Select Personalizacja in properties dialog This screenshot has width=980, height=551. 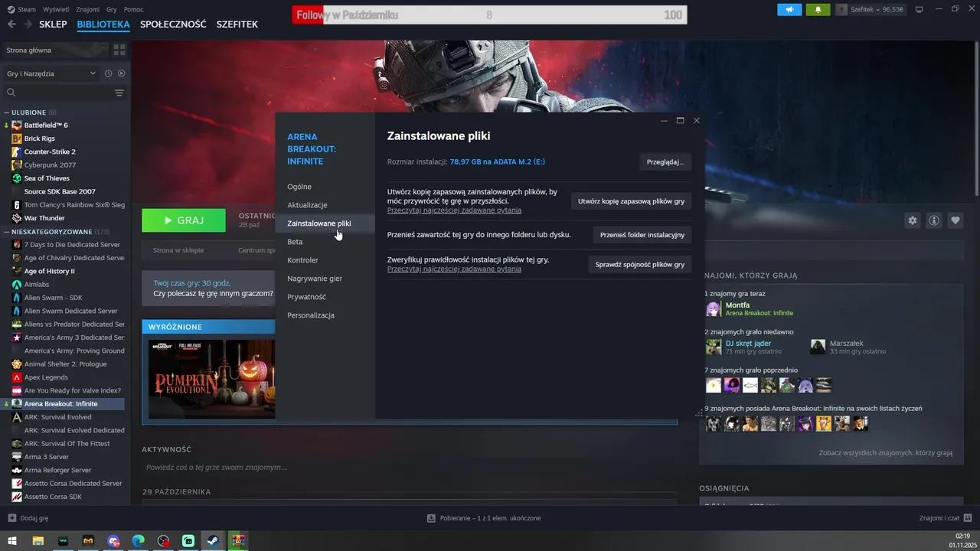point(311,315)
